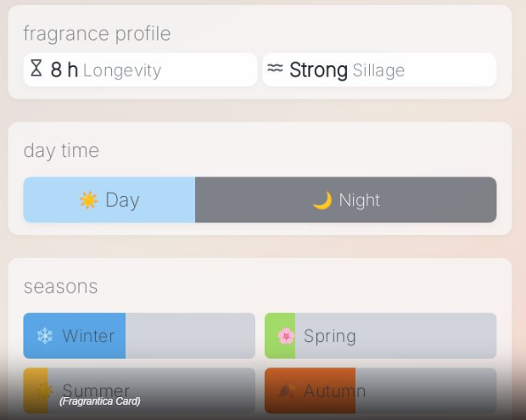Click the Spring season bar
The image size is (526, 420).
pyautogui.click(x=380, y=336)
